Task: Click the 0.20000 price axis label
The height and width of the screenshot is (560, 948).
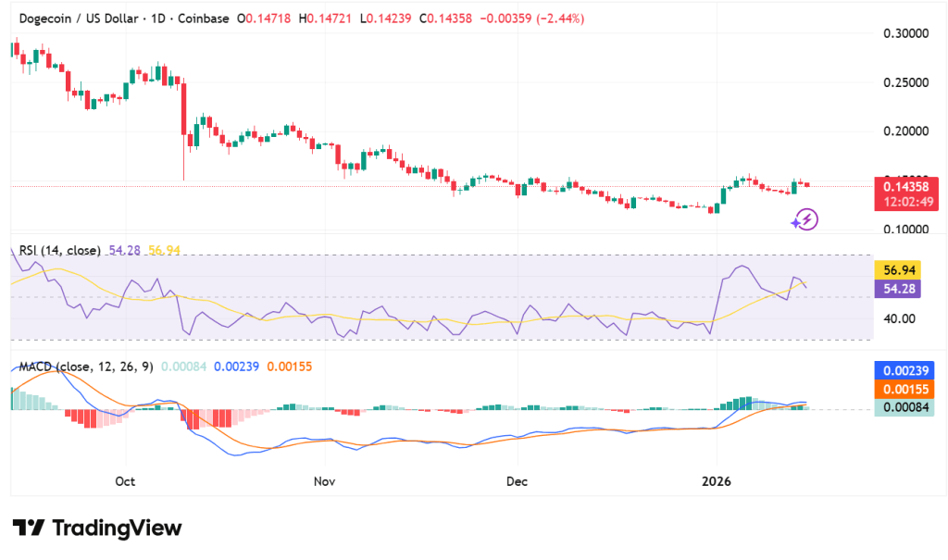Action: tap(905, 131)
